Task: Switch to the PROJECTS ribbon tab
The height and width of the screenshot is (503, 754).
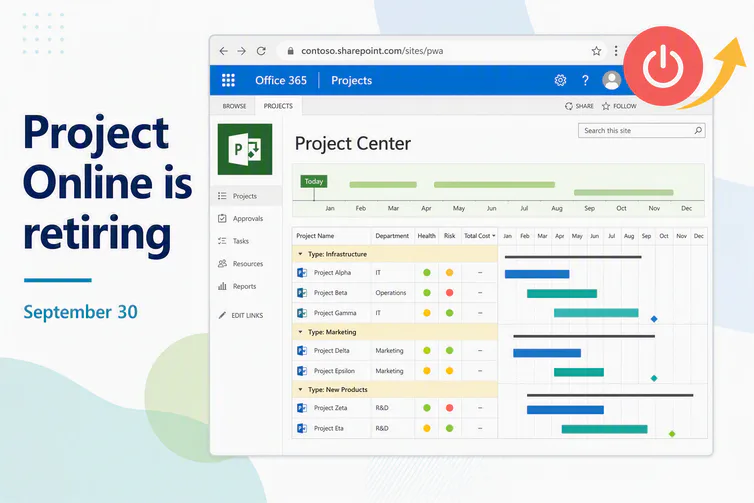Action: click(278, 106)
